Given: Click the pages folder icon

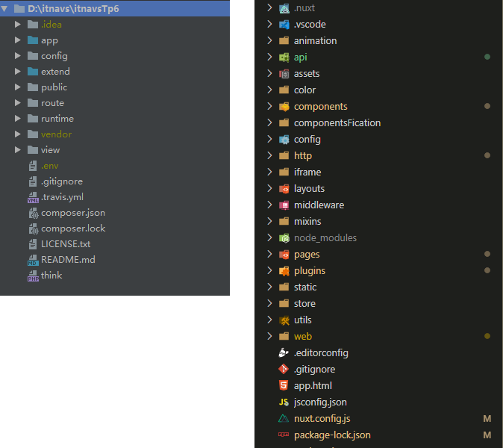Looking at the screenshot, I should point(284,255).
